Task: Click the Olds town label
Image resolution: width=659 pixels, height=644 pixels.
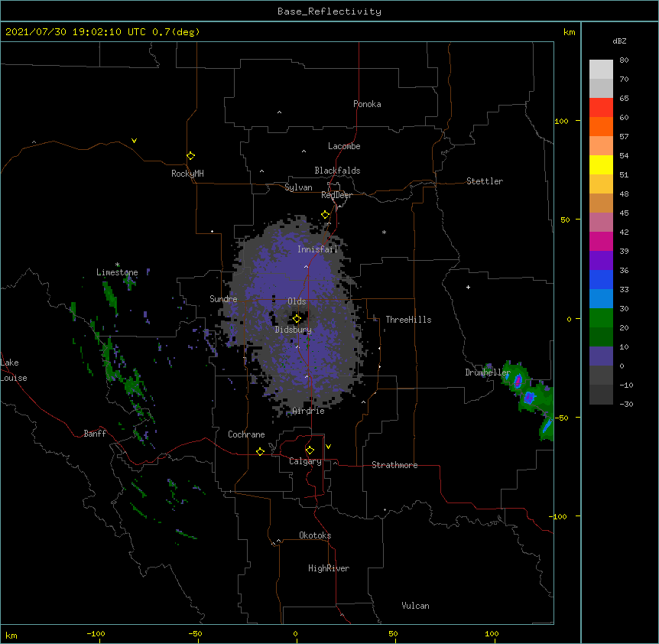Action: tap(297, 301)
